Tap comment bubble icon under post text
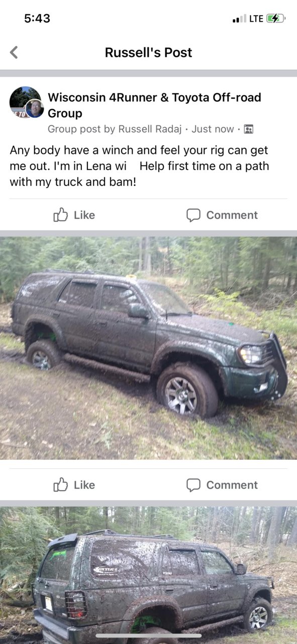297x644 pixels. [x=193, y=215]
